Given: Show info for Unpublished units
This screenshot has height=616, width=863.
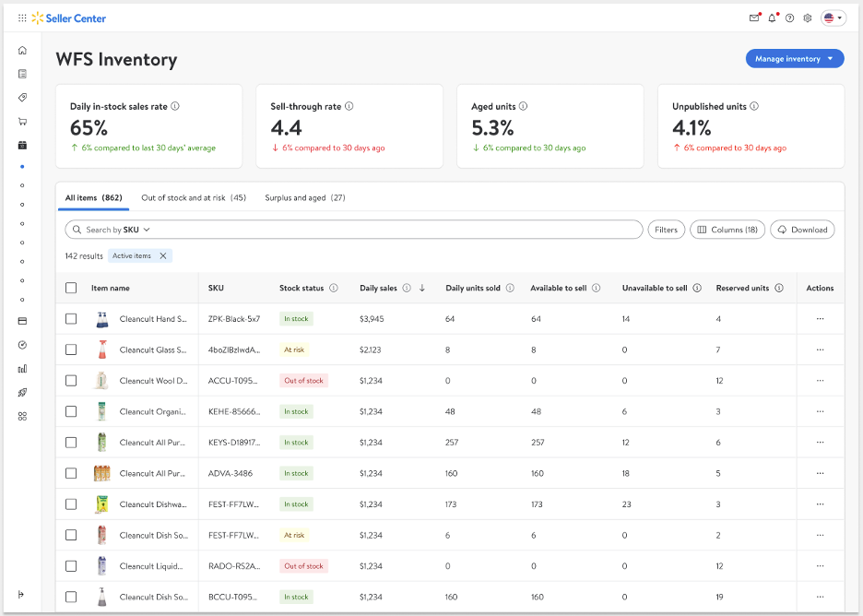Looking at the screenshot, I should (x=754, y=106).
